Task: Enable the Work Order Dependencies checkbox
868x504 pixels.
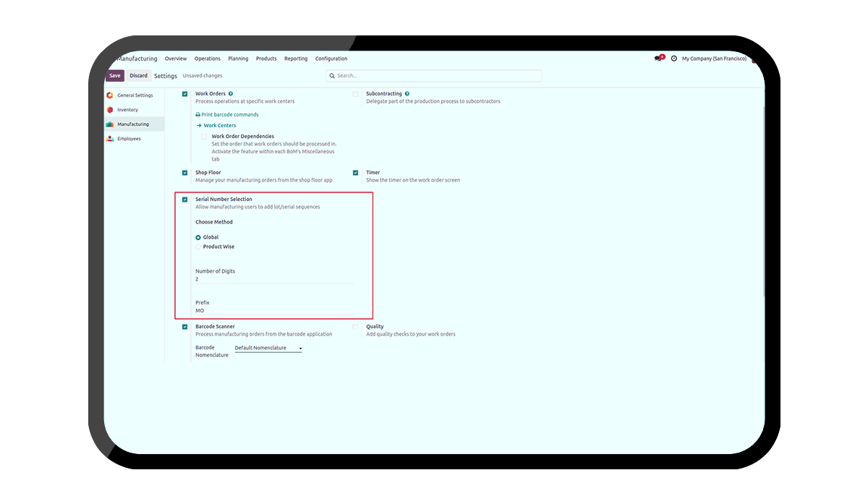Action: click(204, 137)
